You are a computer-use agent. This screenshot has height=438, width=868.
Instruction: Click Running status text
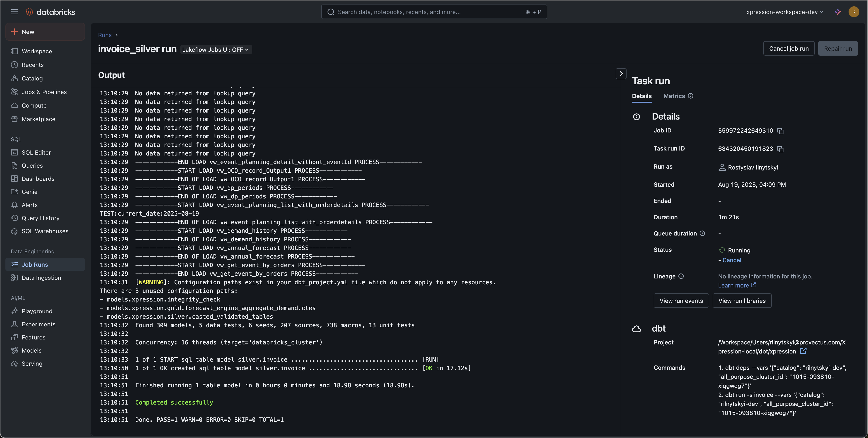tap(739, 250)
